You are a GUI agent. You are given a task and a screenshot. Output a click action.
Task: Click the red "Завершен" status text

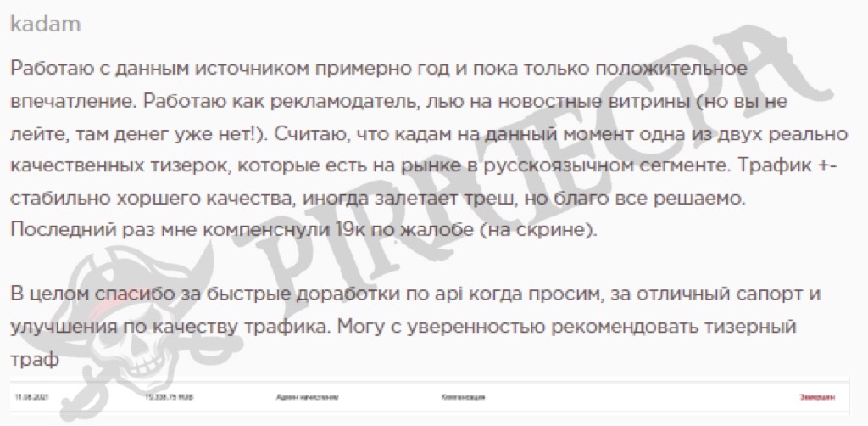(x=817, y=397)
